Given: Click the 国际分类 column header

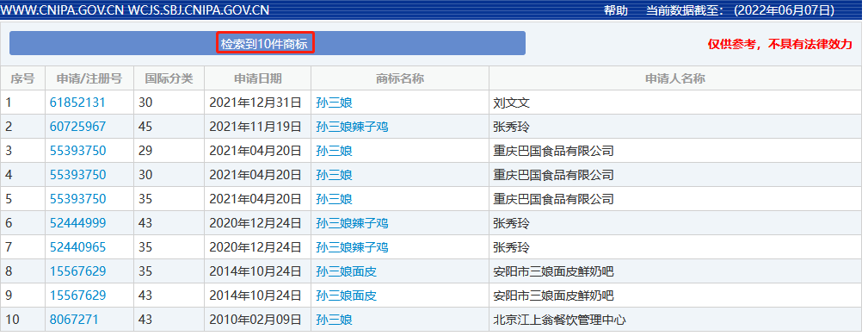Looking at the screenshot, I should [169, 78].
